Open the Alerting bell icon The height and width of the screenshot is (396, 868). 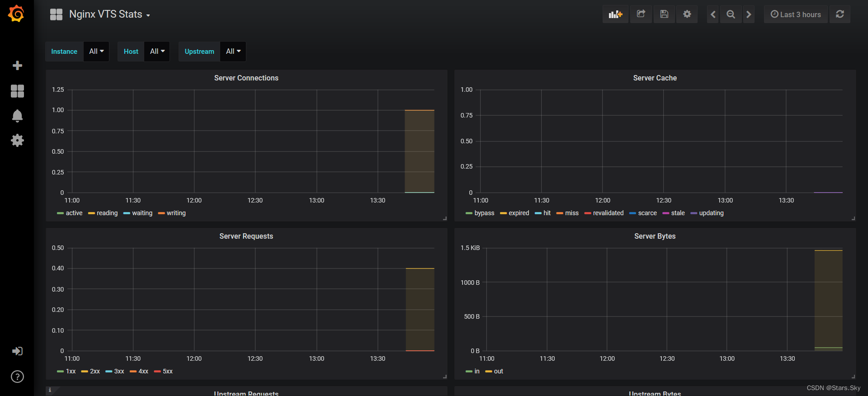pyautogui.click(x=17, y=116)
